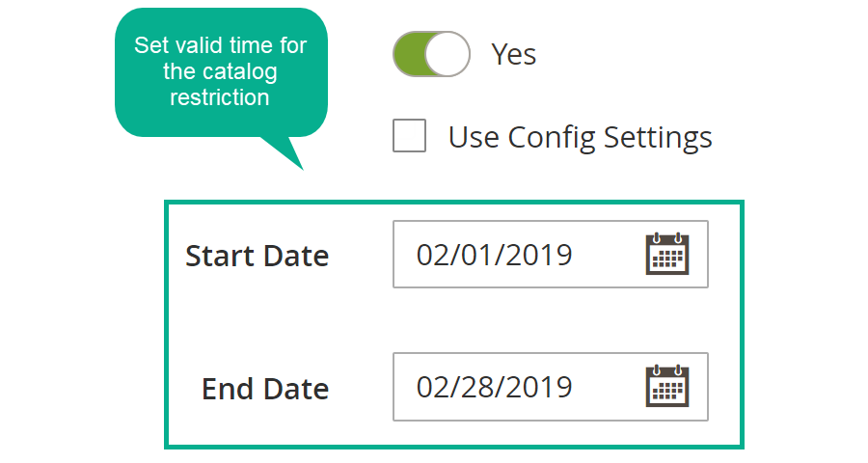Click the green portion of the switch
This screenshot has height=463, width=868.
point(410,54)
